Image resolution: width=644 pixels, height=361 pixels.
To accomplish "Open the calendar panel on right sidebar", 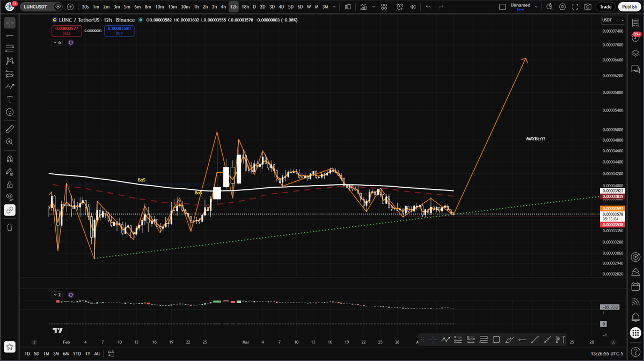I will [x=635, y=286].
